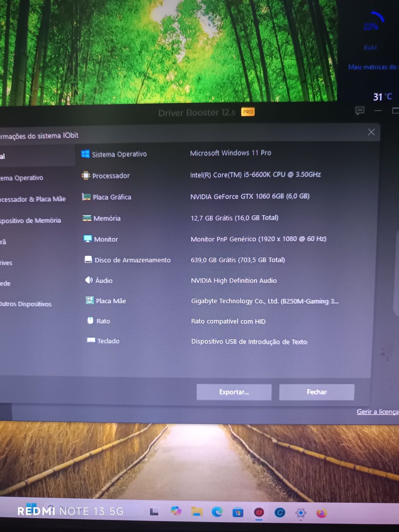399x532 pixels.
Task: Click the Exportar... button
Action: click(x=234, y=392)
